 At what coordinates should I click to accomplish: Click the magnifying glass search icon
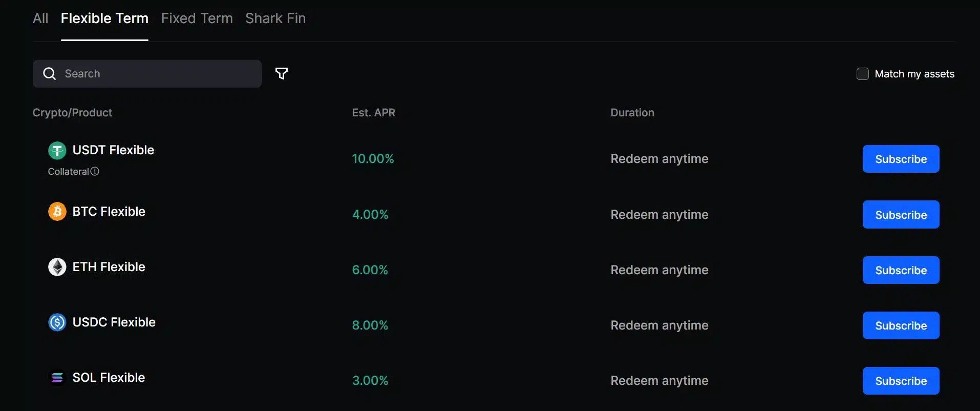[49, 73]
